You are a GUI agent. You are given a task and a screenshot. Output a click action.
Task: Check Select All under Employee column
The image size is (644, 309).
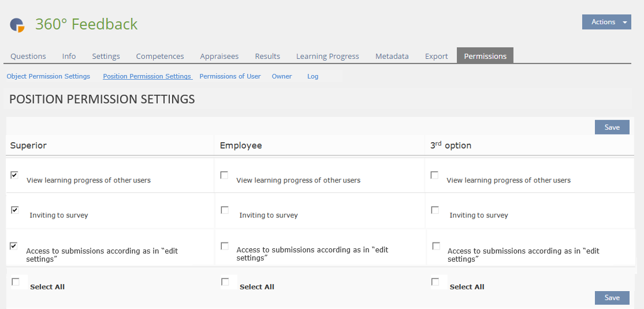click(225, 282)
